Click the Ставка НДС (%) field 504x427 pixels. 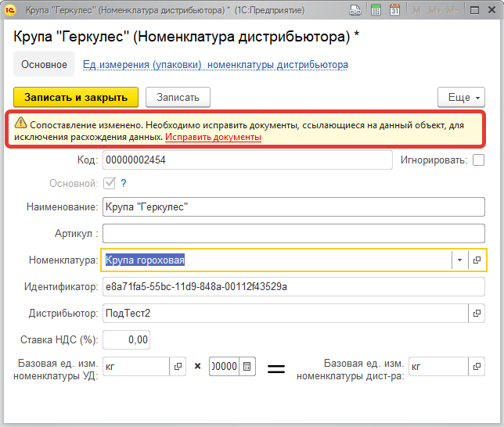126,339
